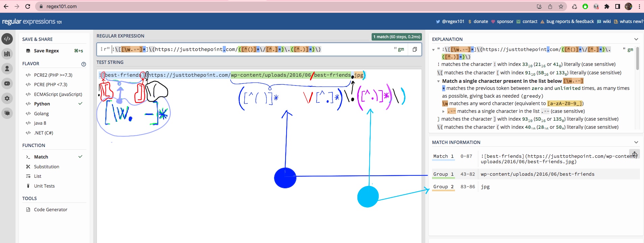Click the Save Regex button
Image resolution: width=644 pixels, height=243 pixels.
pos(46,51)
